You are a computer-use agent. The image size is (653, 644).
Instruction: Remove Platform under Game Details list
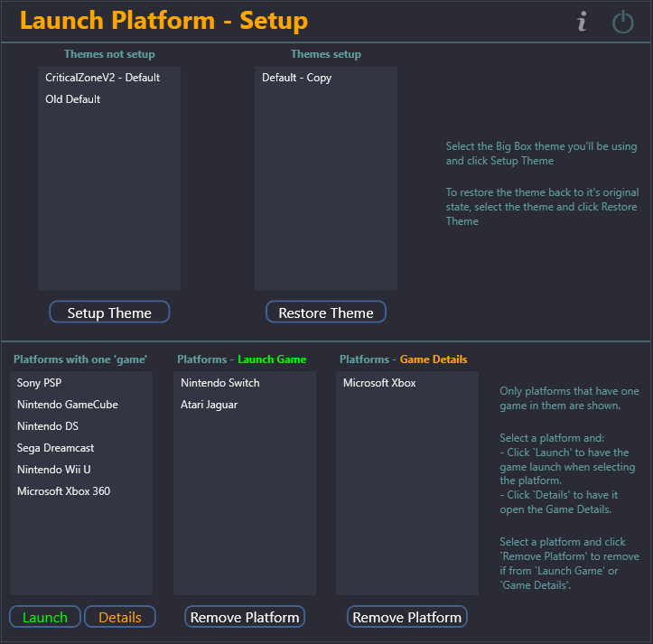tap(407, 617)
